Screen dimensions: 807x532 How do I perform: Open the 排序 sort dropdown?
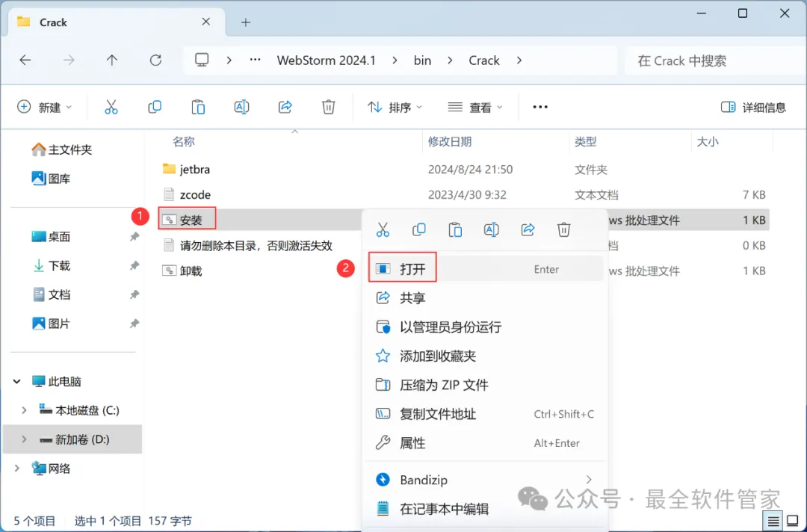tap(395, 107)
